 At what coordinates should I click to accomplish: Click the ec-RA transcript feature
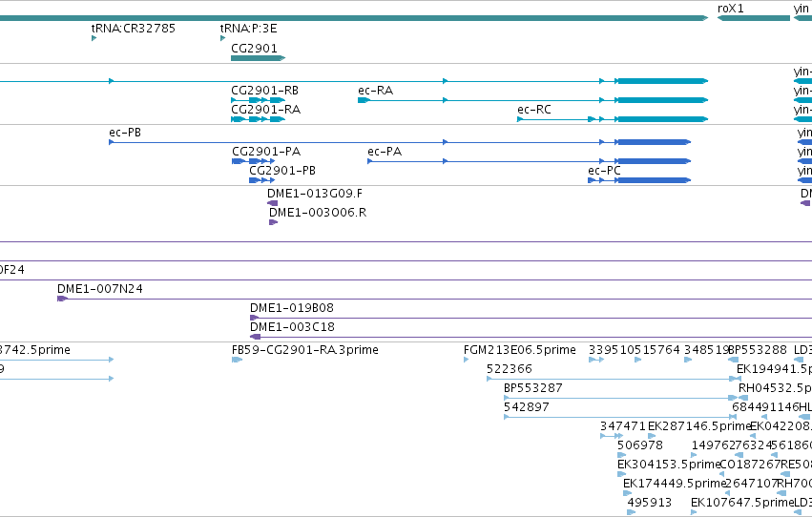[532, 100]
